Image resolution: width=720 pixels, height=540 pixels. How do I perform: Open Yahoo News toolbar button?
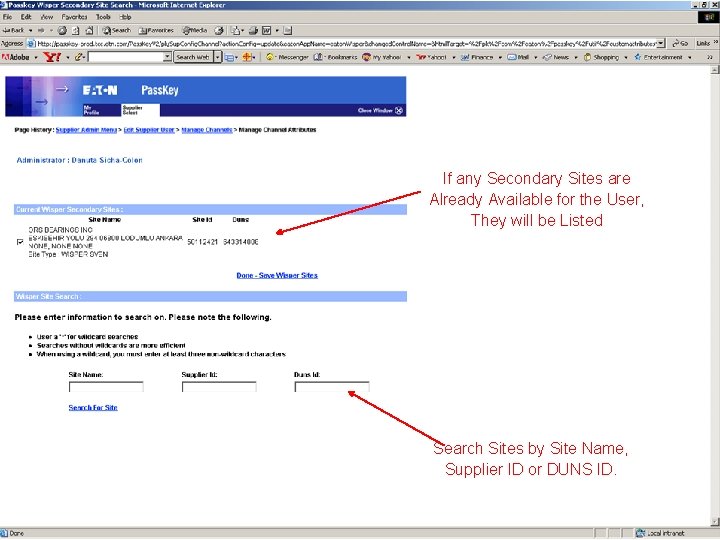(556, 57)
